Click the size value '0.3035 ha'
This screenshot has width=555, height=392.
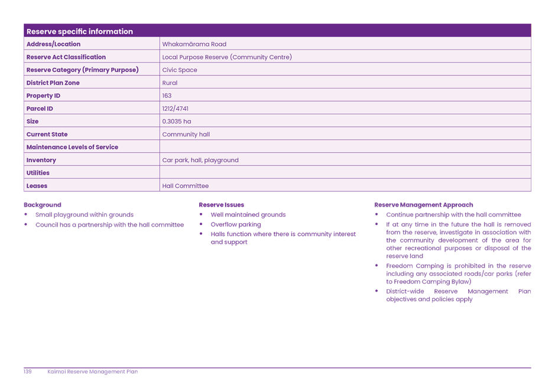coord(176,122)
